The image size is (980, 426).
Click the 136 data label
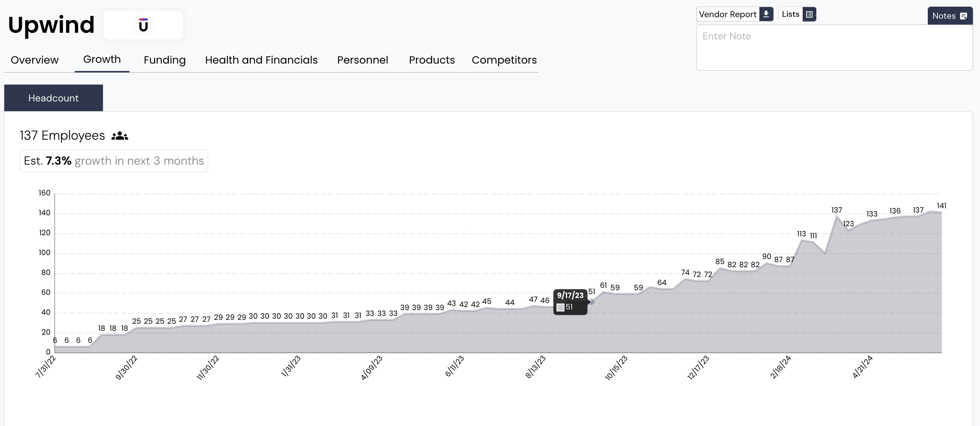click(x=895, y=211)
